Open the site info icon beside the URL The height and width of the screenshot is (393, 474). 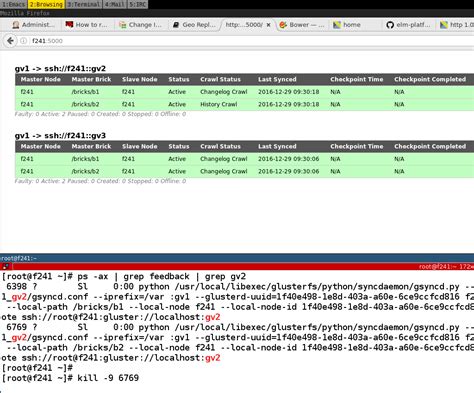click(23, 41)
